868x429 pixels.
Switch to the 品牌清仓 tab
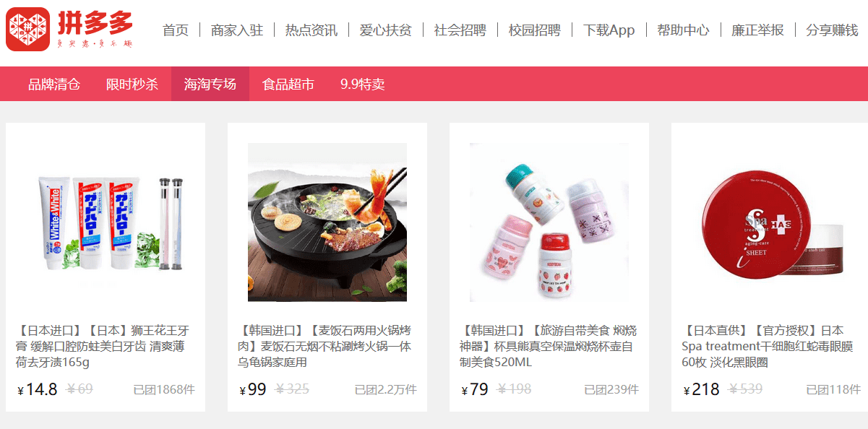click(54, 84)
